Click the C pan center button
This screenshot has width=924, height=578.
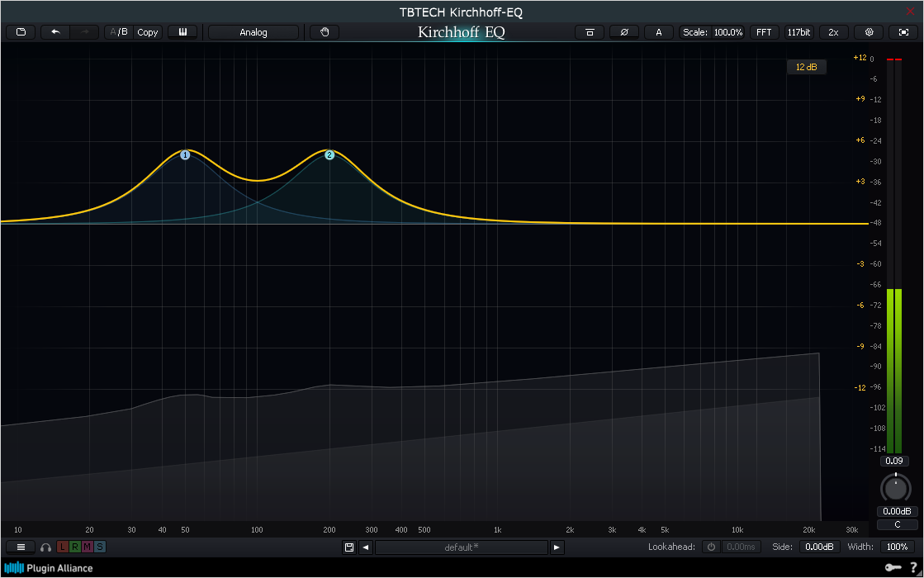[x=897, y=524]
